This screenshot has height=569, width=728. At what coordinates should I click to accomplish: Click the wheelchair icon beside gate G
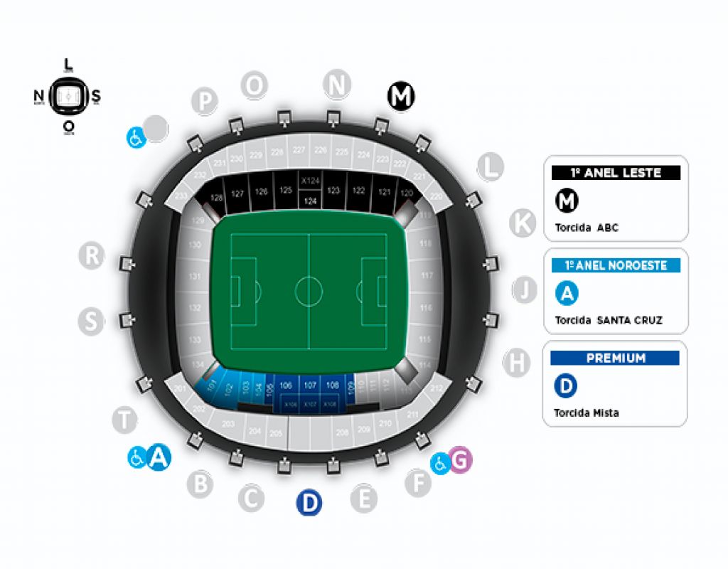[x=439, y=464]
